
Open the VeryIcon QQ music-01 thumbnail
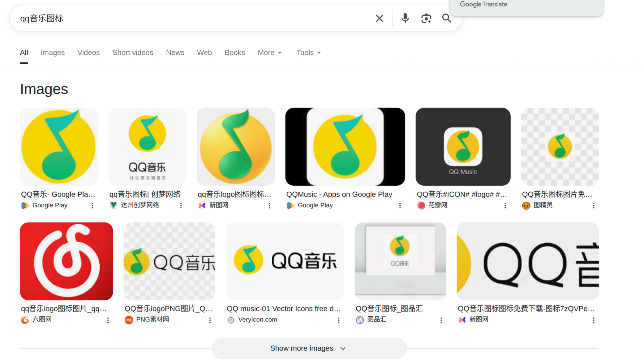coord(285,261)
